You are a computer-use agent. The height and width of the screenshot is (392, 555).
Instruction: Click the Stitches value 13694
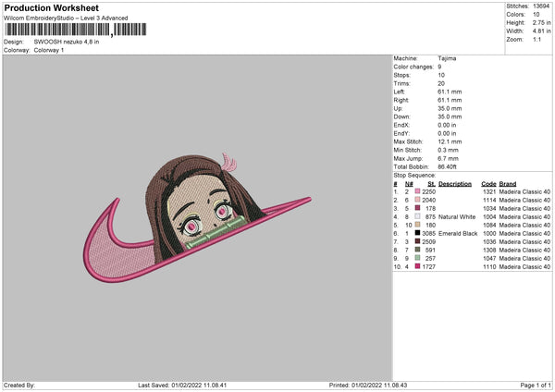tap(541, 6)
